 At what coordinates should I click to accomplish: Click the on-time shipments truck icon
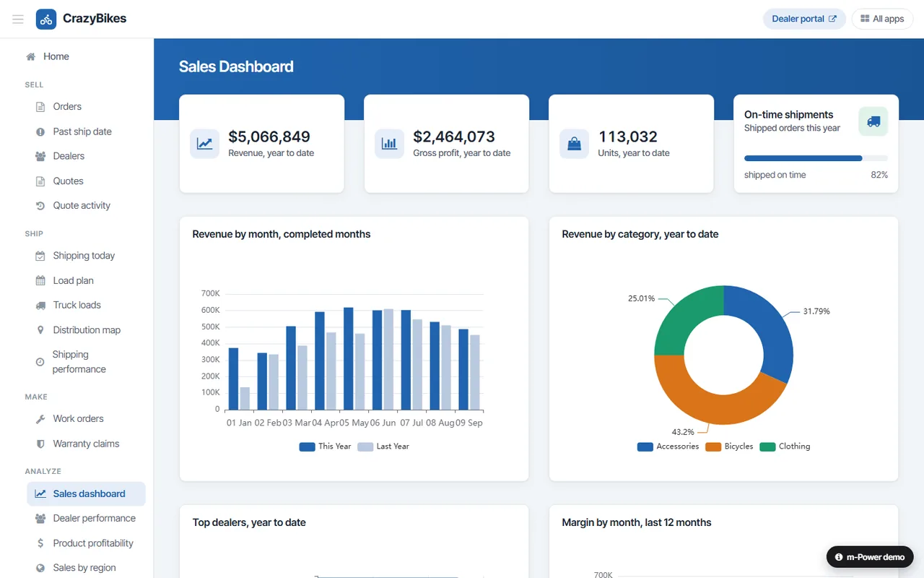coord(873,121)
